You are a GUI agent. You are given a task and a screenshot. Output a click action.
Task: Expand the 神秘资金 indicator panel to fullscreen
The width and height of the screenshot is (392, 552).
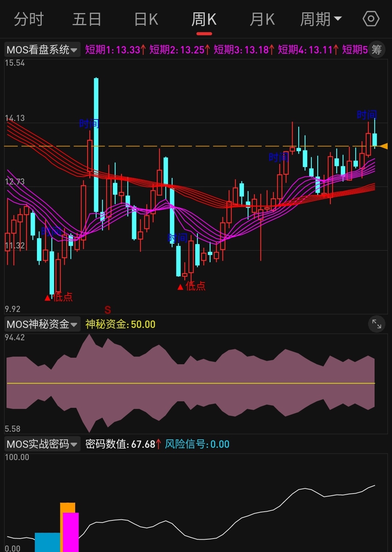[x=377, y=324]
